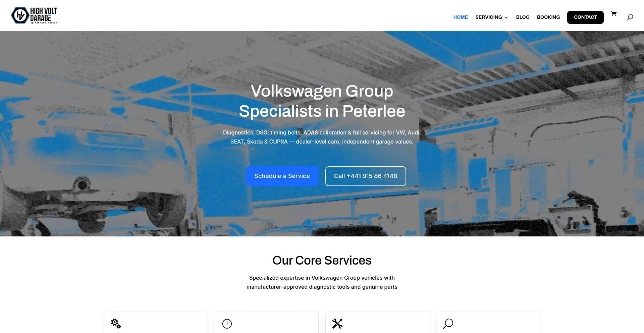Screen dimensions: 644x333
Task: Open the Servicing menu item
Action: 489,17
